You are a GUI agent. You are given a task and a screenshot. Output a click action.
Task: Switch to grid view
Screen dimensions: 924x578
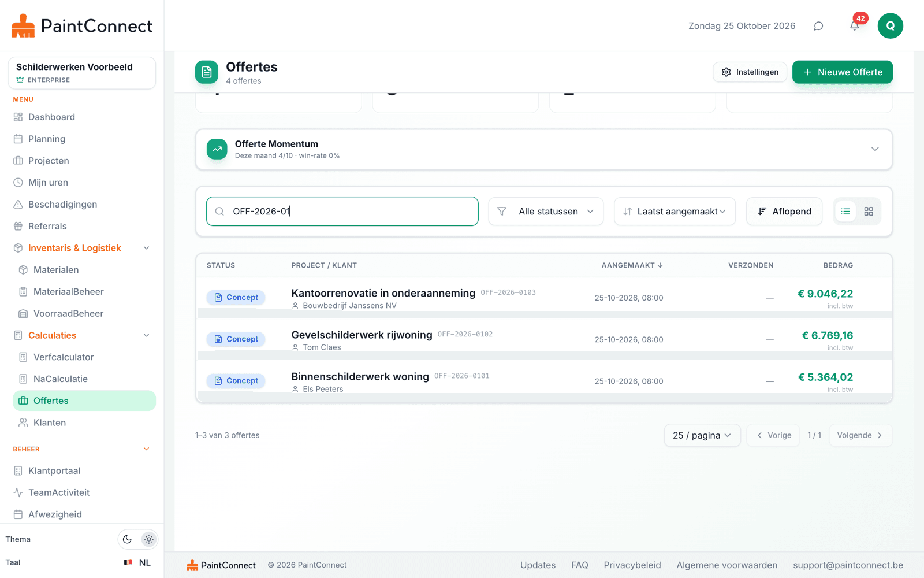coord(869,212)
